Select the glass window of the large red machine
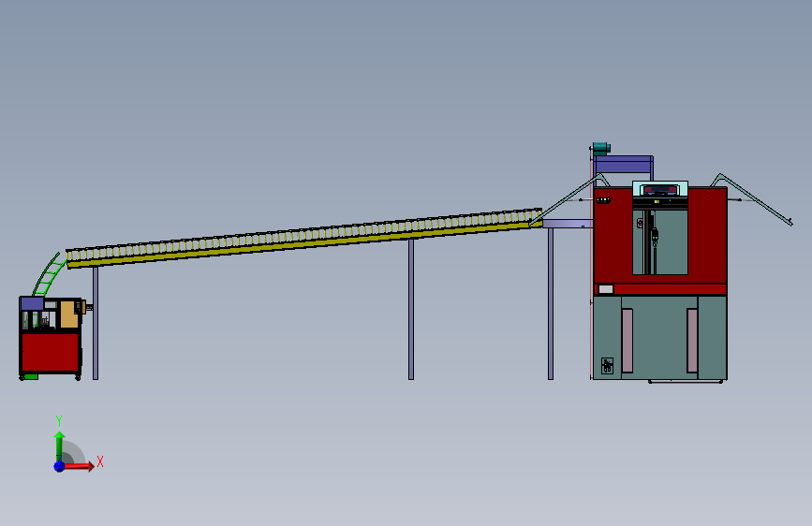The image size is (812, 526). 660,241
